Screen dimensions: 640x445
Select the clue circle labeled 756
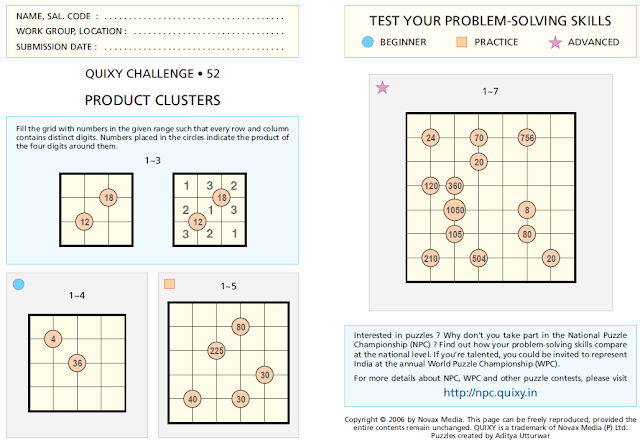coord(526,137)
